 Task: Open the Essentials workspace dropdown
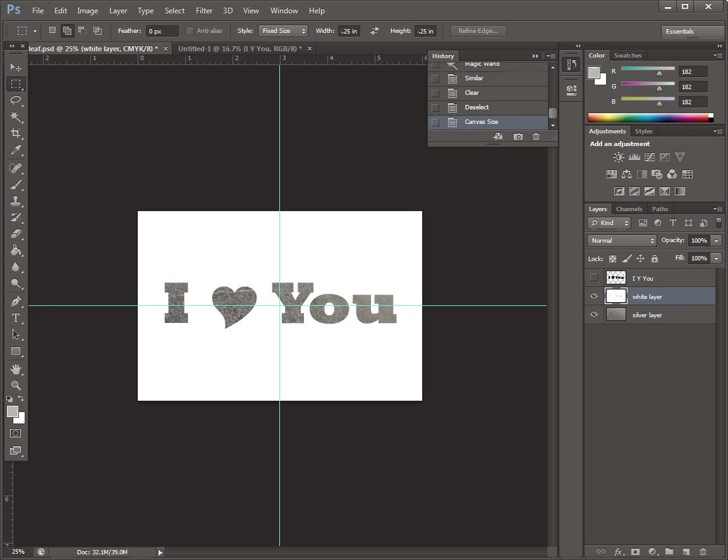(692, 32)
